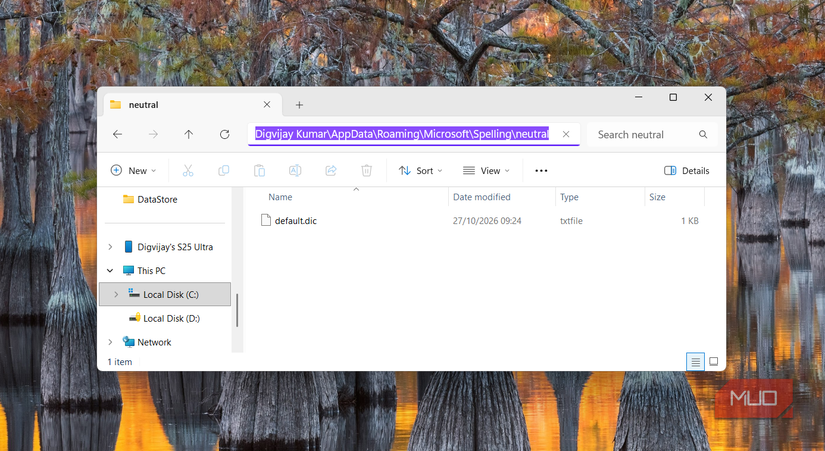This screenshot has width=825, height=451.
Task: Minimize the File Explorer window
Action: click(638, 97)
